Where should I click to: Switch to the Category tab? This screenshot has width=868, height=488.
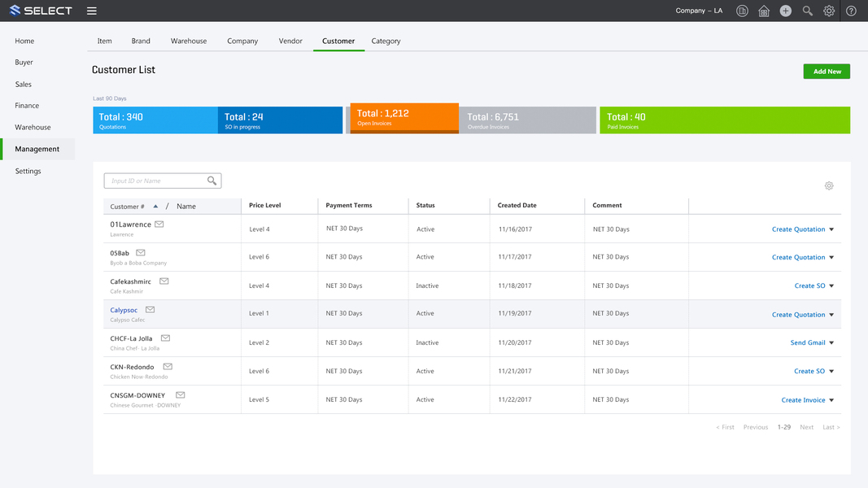pos(386,41)
